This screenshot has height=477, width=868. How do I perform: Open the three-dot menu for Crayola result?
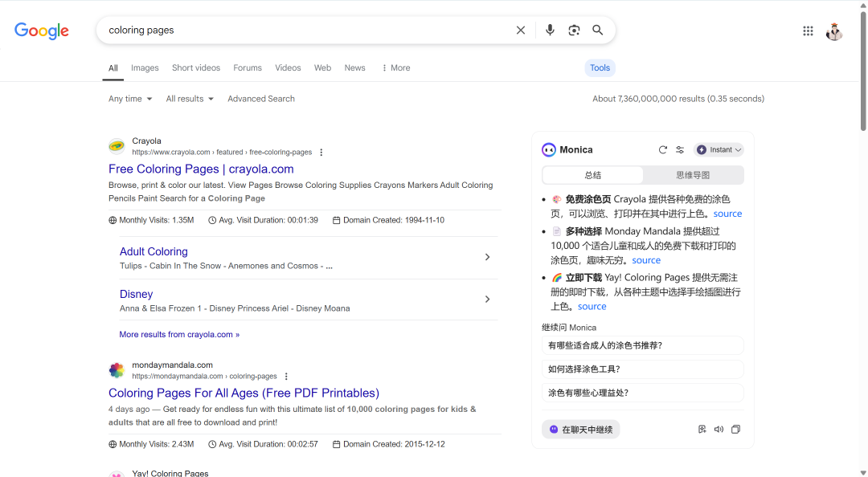pos(321,153)
